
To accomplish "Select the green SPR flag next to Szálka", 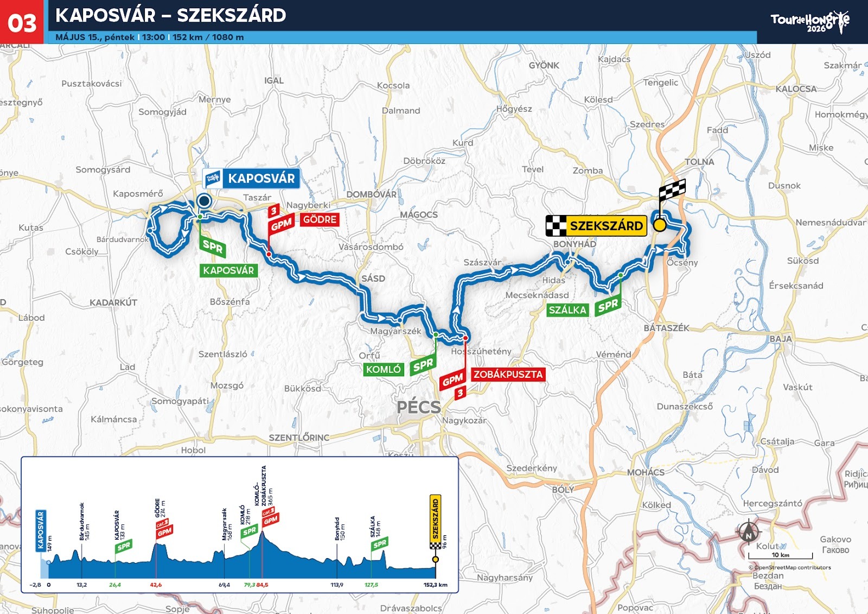I will click(608, 306).
